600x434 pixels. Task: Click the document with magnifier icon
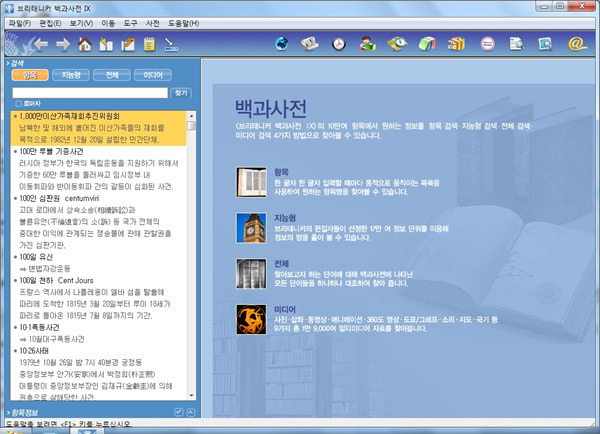[517, 44]
